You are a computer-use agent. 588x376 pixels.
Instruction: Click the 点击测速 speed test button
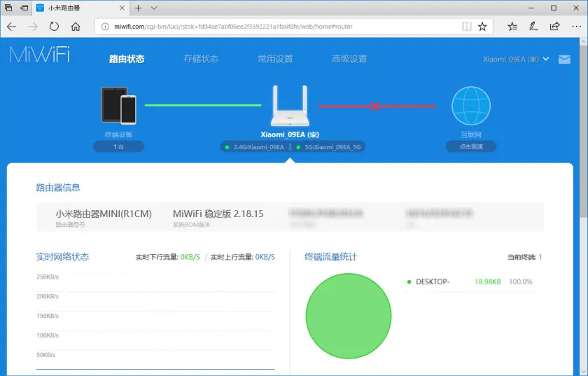click(x=470, y=147)
